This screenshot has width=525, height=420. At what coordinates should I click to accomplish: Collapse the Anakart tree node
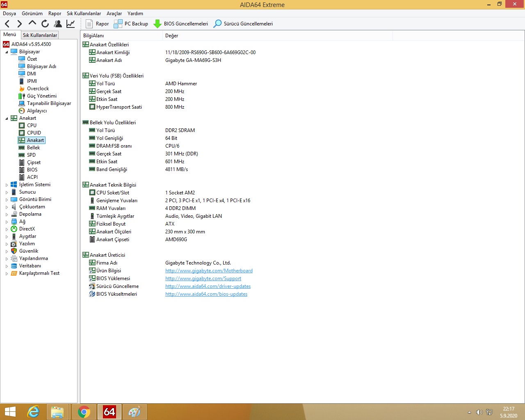coord(7,119)
